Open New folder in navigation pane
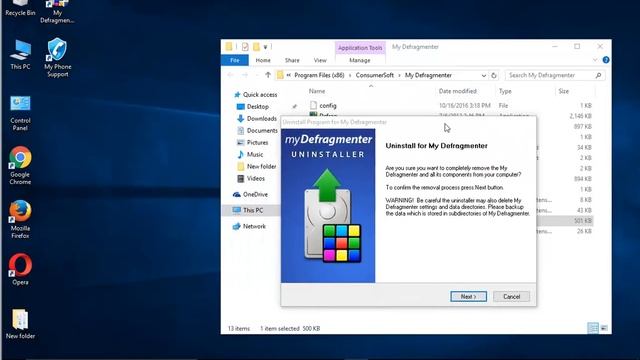Viewport: 640px width, 360px height. click(x=257, y=167)
